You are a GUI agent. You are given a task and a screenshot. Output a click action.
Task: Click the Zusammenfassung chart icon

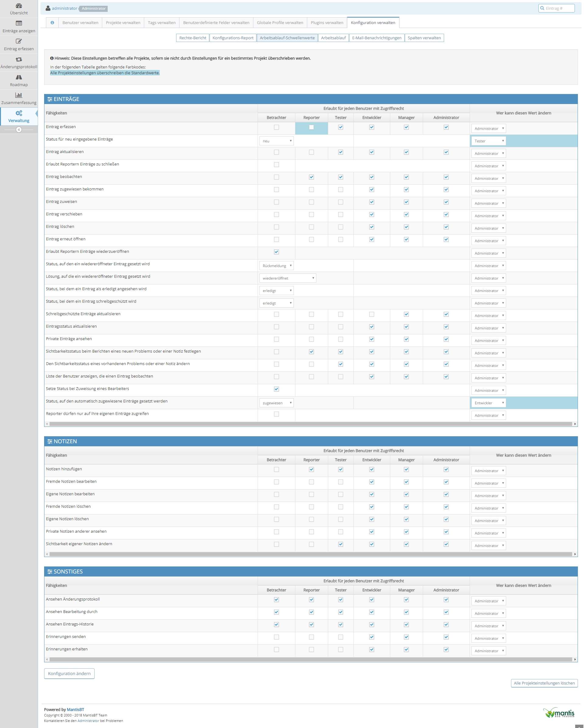click(19, 95)
